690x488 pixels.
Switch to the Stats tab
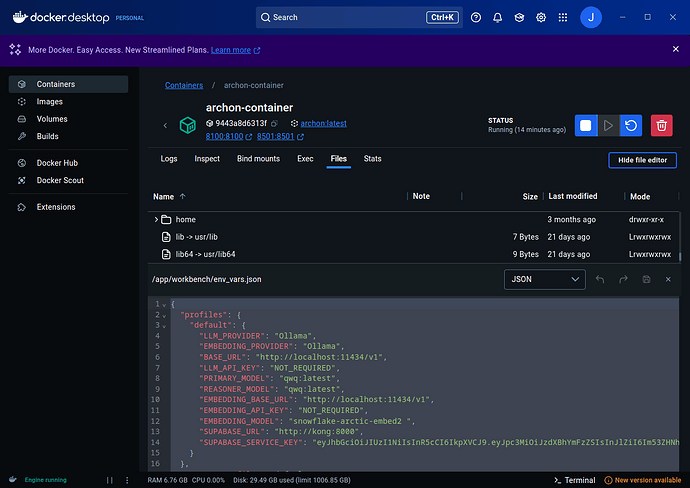point(372,159)
